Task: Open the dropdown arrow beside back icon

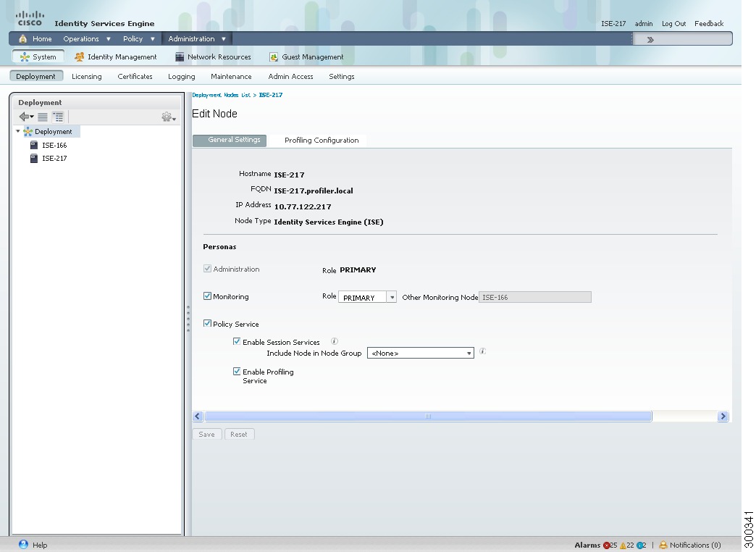Action: [x=32, y=117]
